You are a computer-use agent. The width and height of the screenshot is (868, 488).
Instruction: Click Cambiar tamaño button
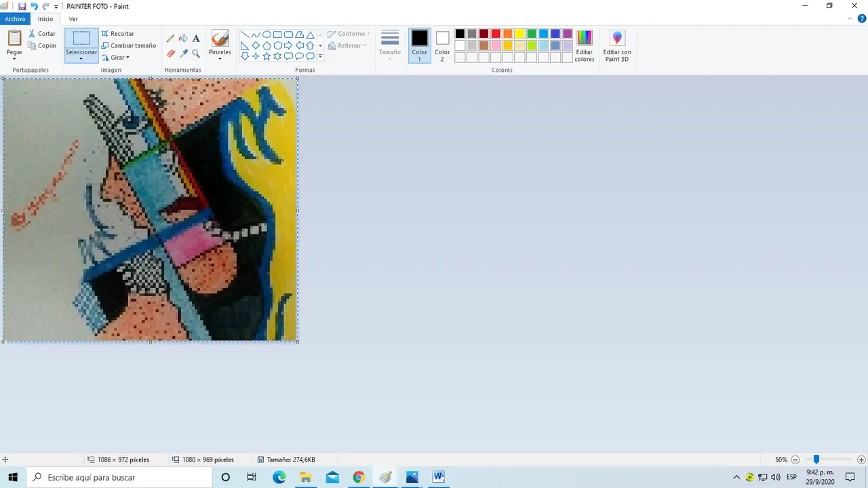coord(129,45)
